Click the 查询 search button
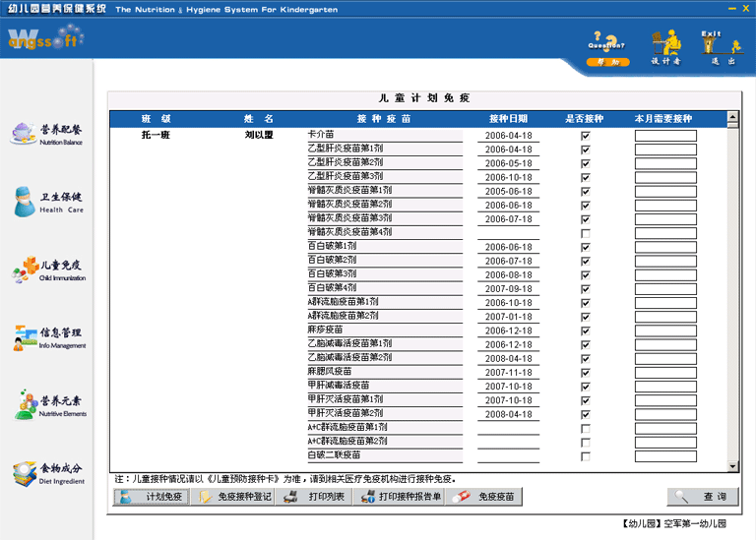The width and height of the screenshot is (756, 540). pos(703,497)
